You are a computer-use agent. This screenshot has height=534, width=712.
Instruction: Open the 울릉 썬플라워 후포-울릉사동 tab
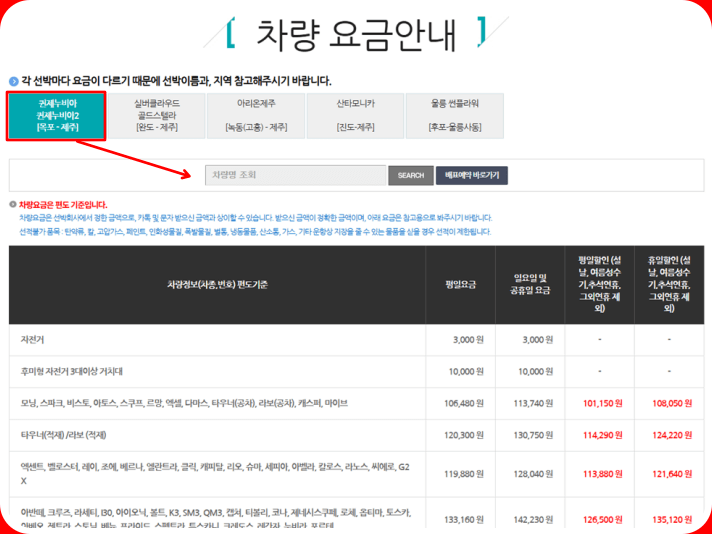tap(455, 116)
